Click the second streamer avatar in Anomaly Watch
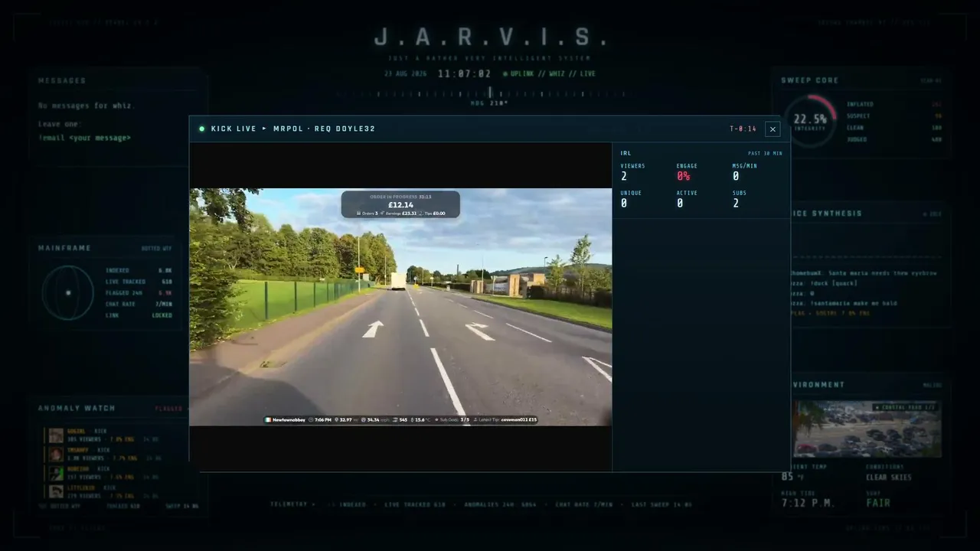The image size is (980, 551). [x=56, y=455]
